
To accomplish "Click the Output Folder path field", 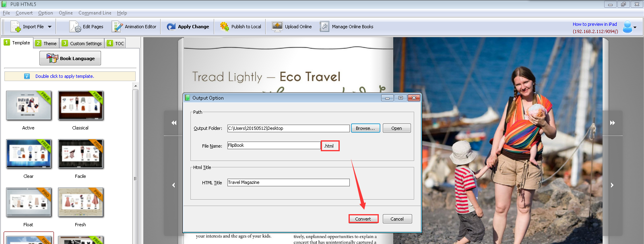I will coord(288,128).
